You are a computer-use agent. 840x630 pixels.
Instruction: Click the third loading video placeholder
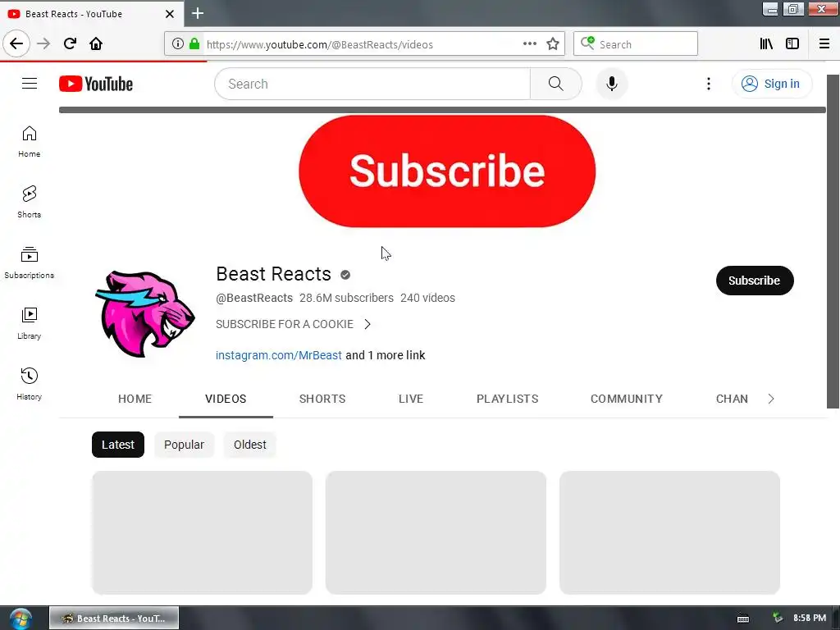(669, 532)
